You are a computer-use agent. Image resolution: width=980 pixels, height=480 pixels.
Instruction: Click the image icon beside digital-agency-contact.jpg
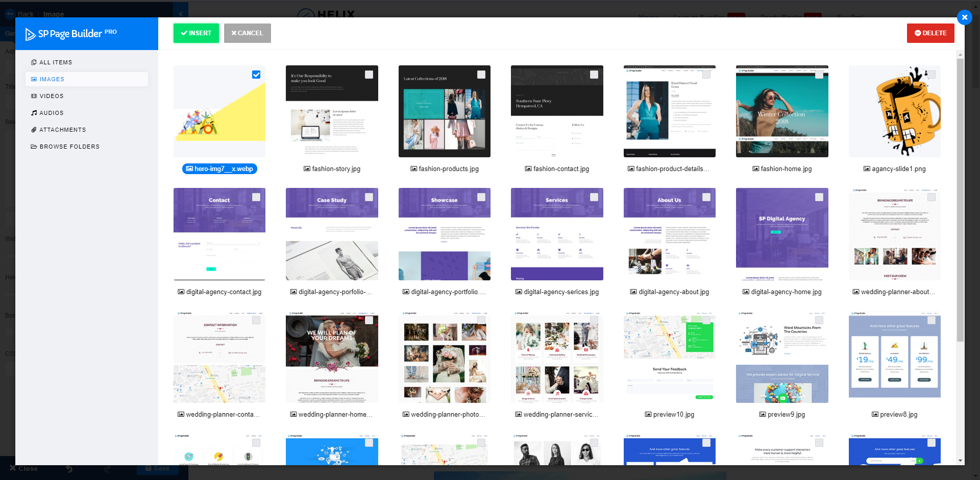pos(181,292)
